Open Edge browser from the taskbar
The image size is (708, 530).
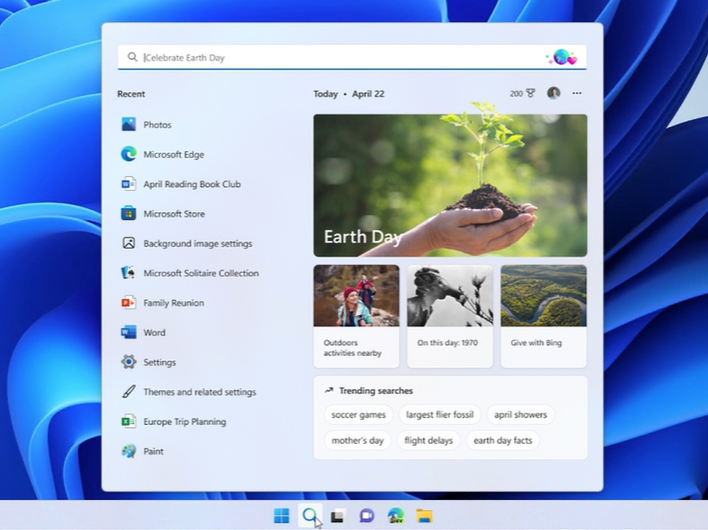click(x=396, y=516)
